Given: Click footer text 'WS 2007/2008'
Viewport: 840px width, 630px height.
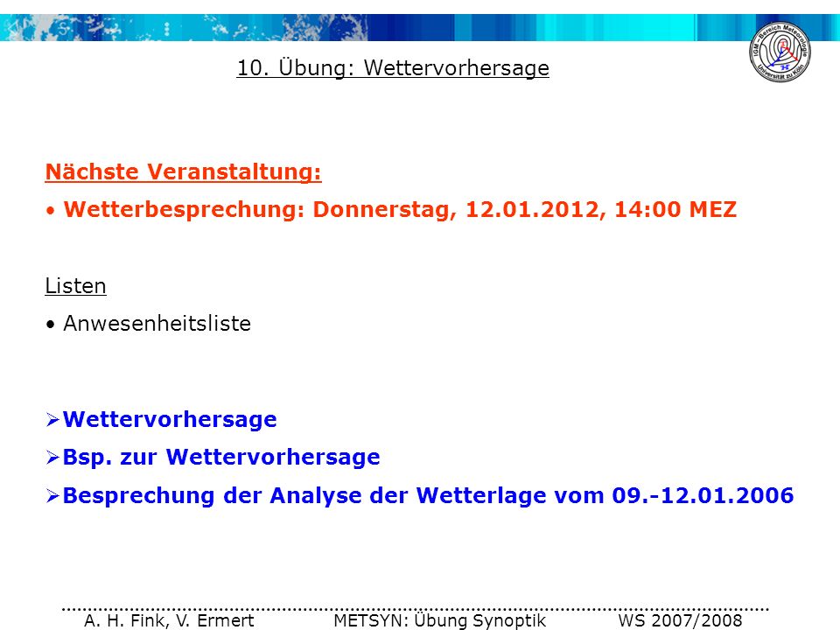Looking at the screenshot, I should [680, 620].
